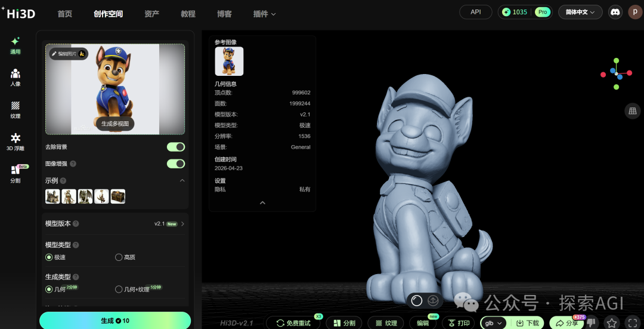Select the 通用 sidebar mode
644x329 pixels.
pos(15,45)
